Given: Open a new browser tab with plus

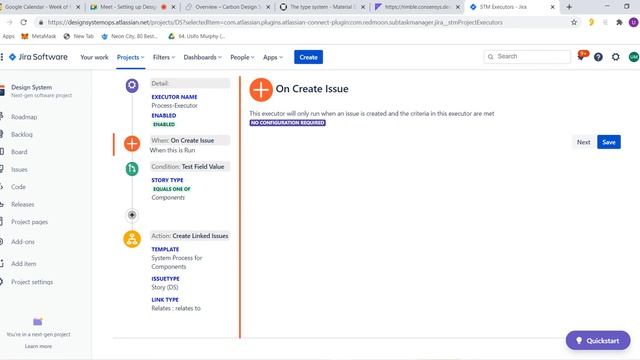Looking at the screenshot, I should click(x=569, y=7).
